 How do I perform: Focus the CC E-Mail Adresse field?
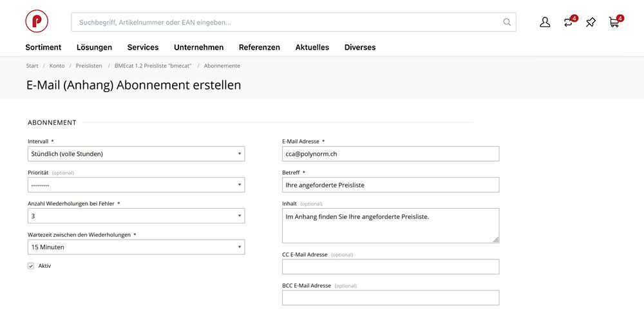pyautogui.click(x=390, y=267)
